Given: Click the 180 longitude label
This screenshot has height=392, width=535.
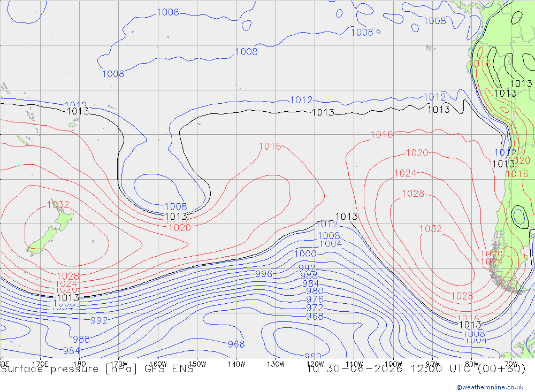Looking at the screenshot, I should (79, 364).
